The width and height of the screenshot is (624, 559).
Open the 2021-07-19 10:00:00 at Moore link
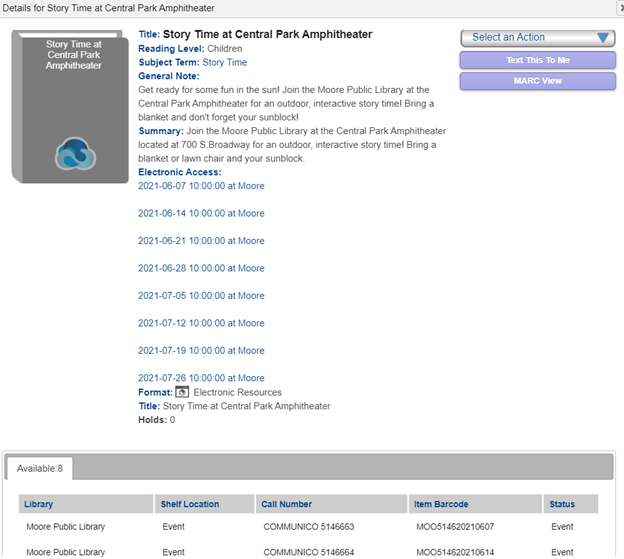[x=201, y=351]
